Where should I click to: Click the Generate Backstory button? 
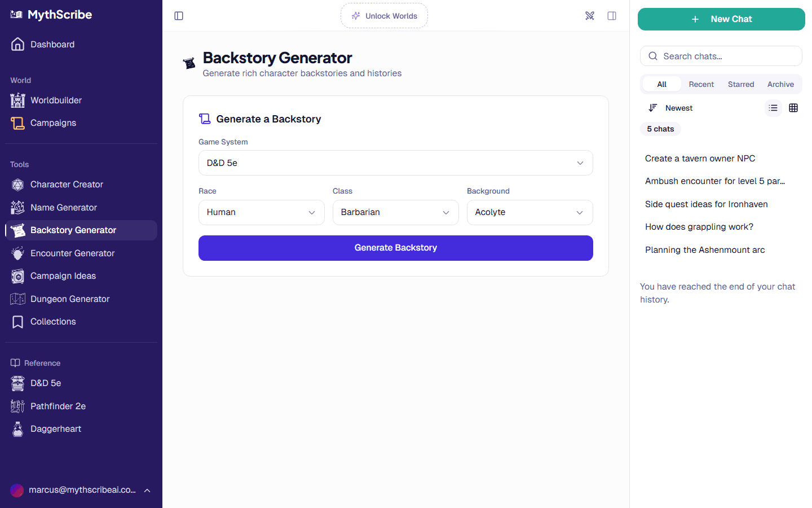pyautogui.click(x=395, y=248)
